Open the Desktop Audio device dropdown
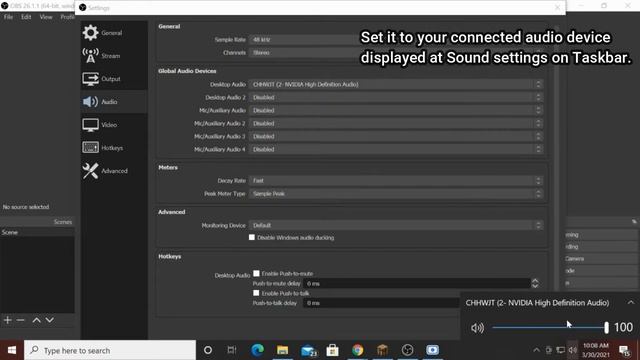Screen dimensions: 640x360 pos(396,84)
